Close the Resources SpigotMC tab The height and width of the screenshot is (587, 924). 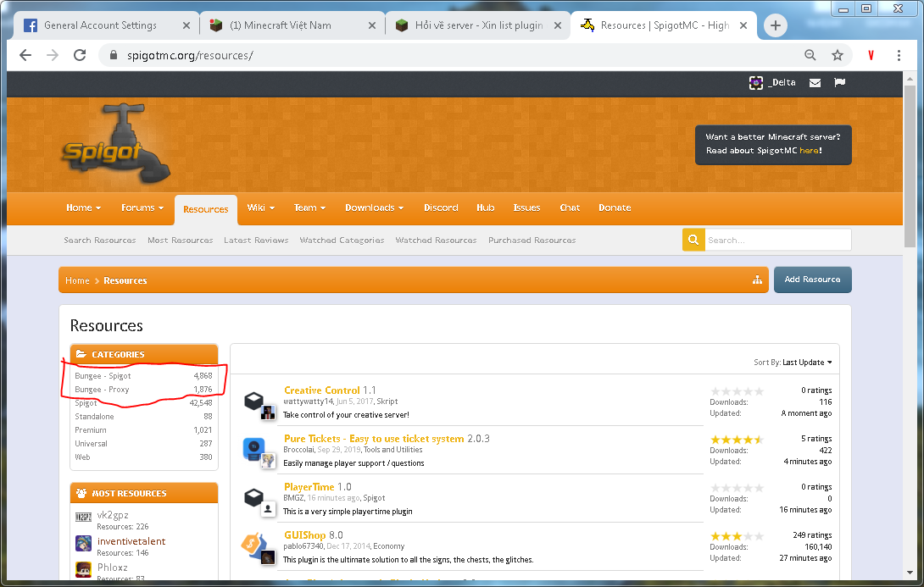(743, 25)
